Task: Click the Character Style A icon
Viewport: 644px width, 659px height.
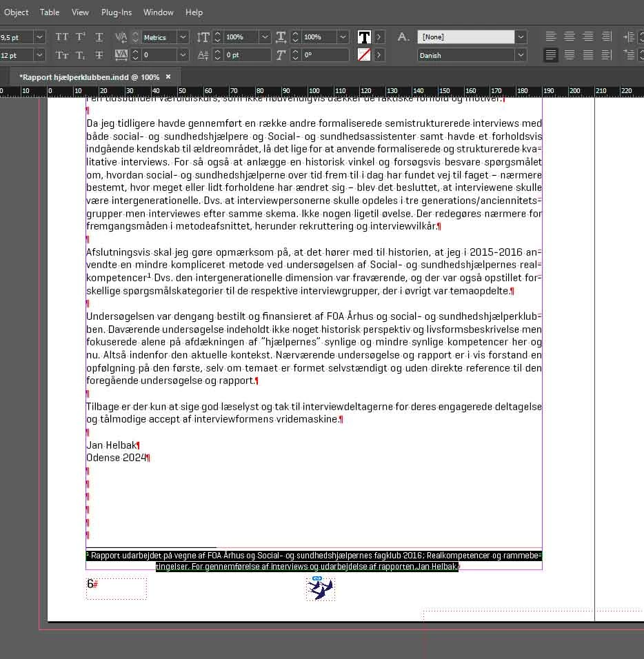Action: pos(403,37)
